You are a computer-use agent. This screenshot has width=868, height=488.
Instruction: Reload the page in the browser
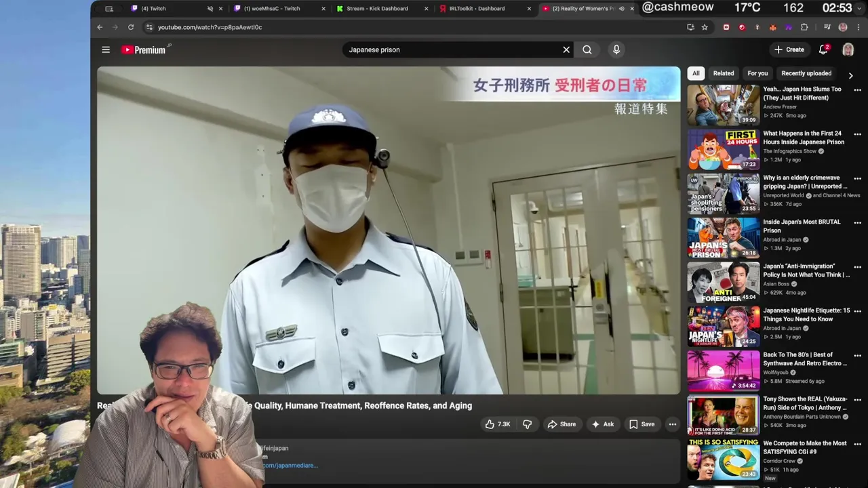click(131, 27)
